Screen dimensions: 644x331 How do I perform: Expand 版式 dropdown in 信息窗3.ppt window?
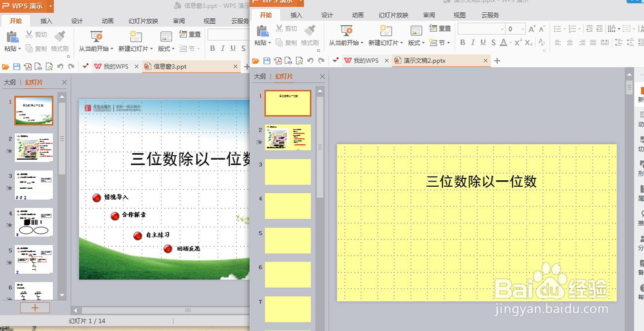click(x=173, y=48)
